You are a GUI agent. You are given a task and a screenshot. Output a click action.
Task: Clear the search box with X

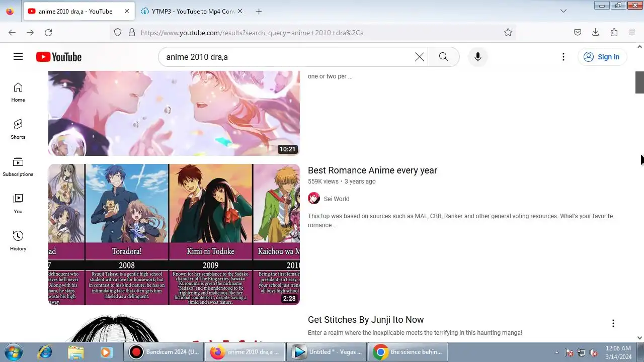pos(420,57)
